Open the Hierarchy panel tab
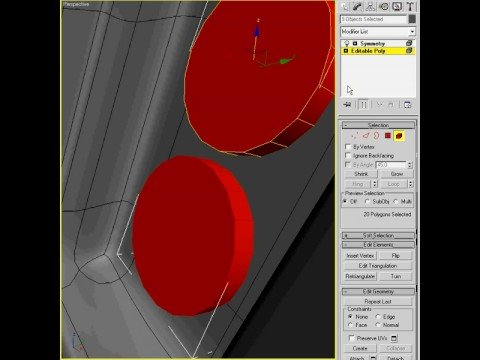This screenshot has width=480, height=360. tap(370, 6)
